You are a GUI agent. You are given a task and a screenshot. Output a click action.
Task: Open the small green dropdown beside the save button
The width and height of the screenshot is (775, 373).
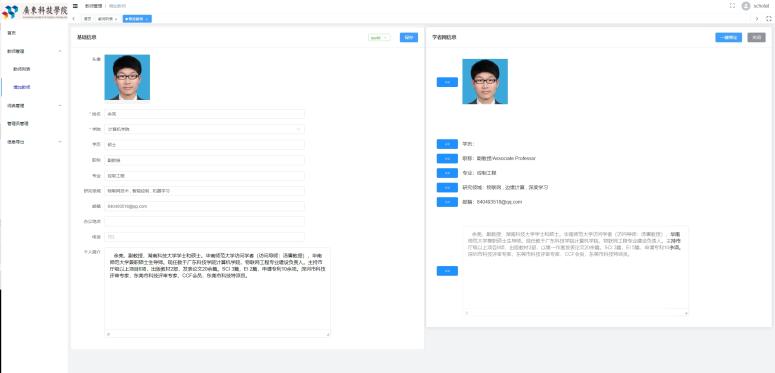(379, 38)
